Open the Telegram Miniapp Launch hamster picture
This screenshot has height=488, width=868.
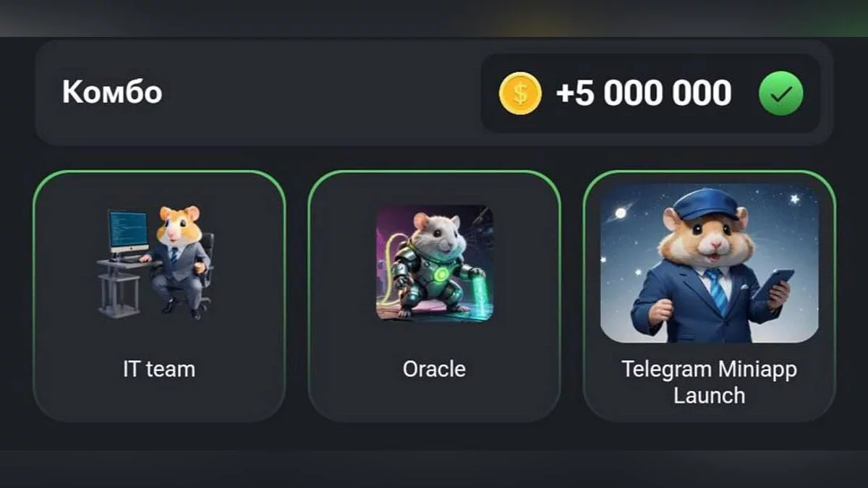point(709,262)
